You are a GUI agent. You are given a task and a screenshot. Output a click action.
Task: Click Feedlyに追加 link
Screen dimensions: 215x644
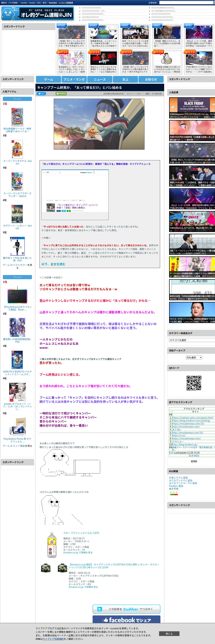coord(176,486)
